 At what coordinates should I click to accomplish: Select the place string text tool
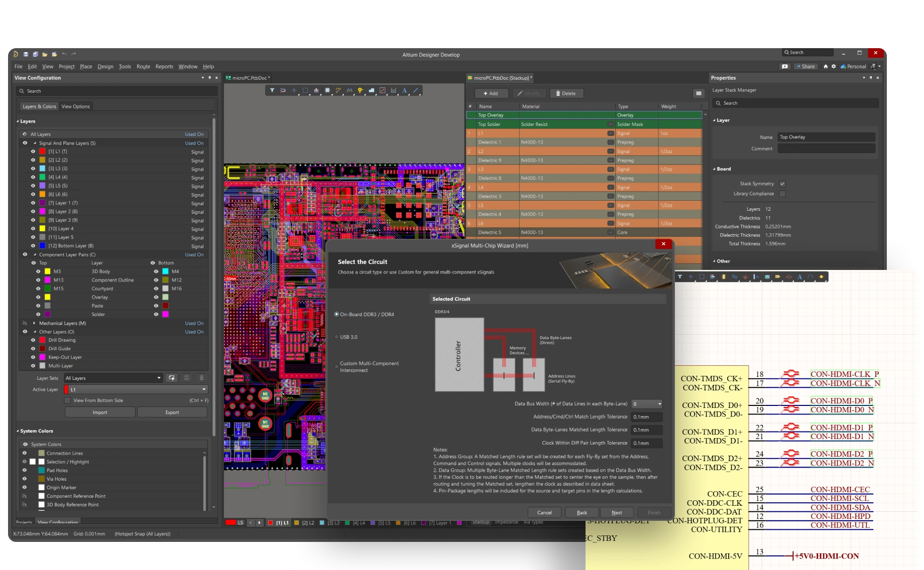point(404,91)
